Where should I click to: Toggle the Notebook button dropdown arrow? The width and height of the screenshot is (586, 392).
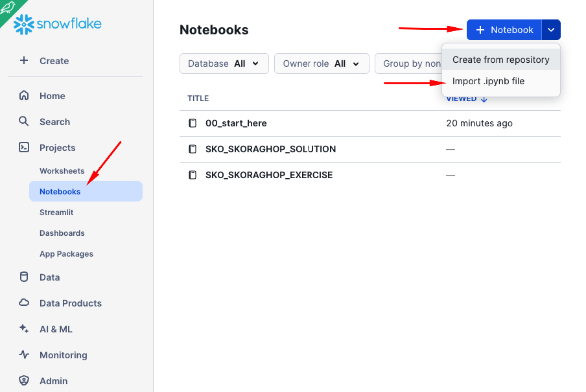click(551, 30)
